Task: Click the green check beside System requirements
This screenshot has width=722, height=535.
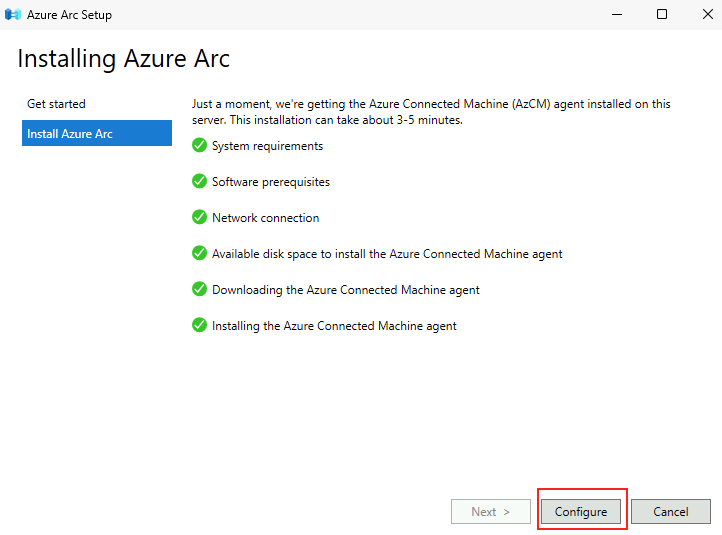Action: (199, 145)
